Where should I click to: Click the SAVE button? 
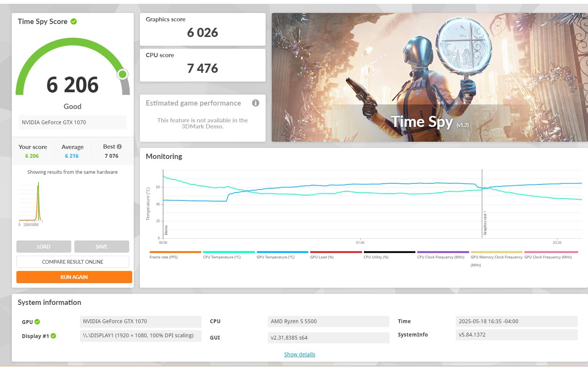coord(102,247)
